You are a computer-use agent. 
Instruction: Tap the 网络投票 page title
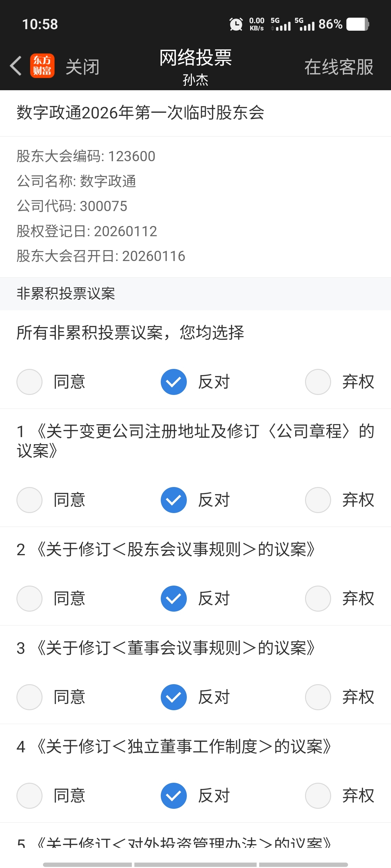coord(195,58)
